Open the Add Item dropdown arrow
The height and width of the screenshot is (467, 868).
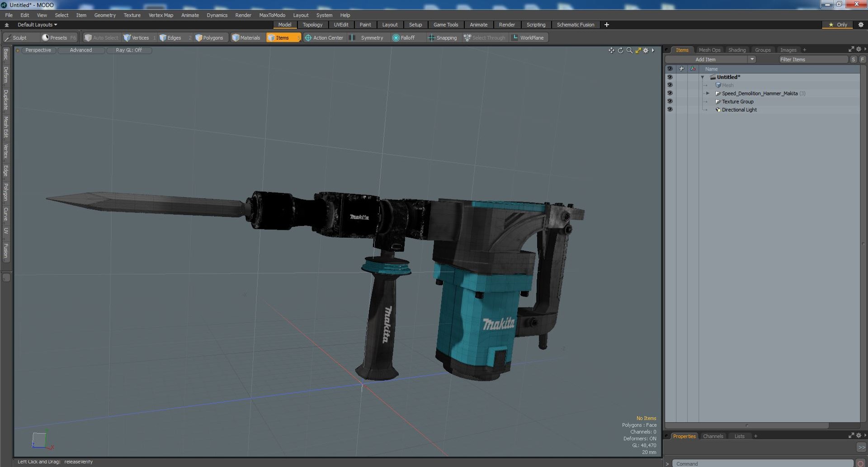pyautogui.click(x=752, y=59)
